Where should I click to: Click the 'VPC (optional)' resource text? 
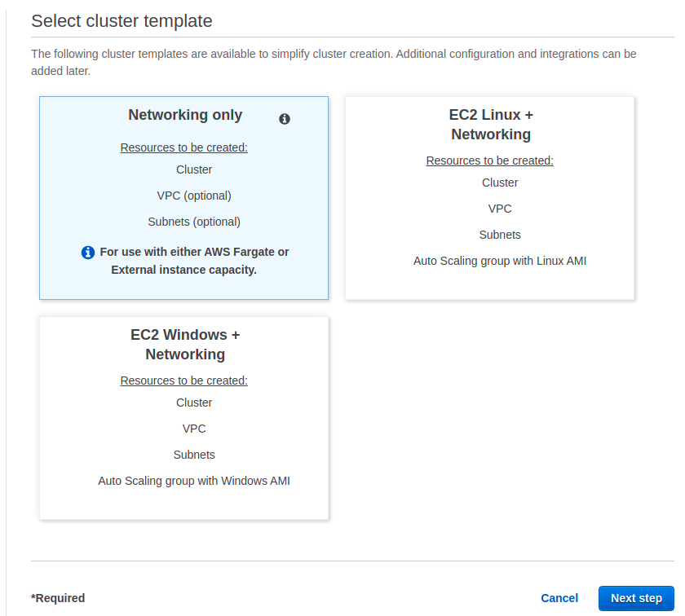[x=194, y=196]
